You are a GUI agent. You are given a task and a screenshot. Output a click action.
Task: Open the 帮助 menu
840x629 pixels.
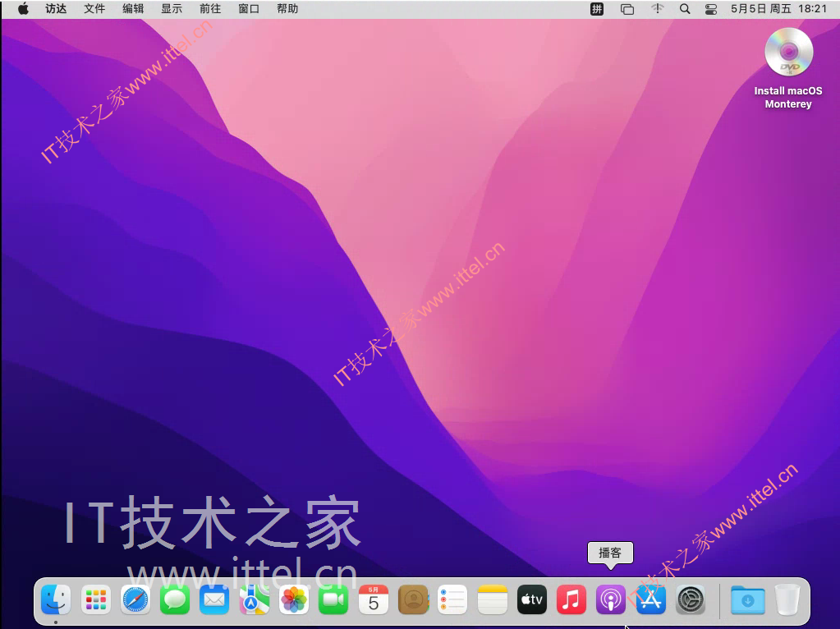(287, 8)
